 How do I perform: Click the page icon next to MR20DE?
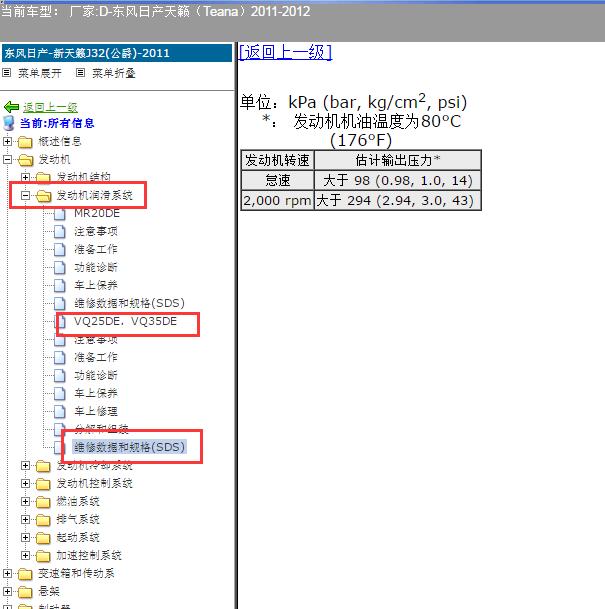point(59,214)
